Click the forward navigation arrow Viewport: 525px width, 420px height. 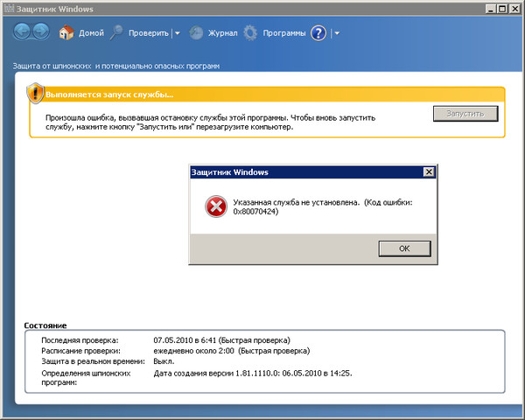pyautogui.click(x=42, y=32)
